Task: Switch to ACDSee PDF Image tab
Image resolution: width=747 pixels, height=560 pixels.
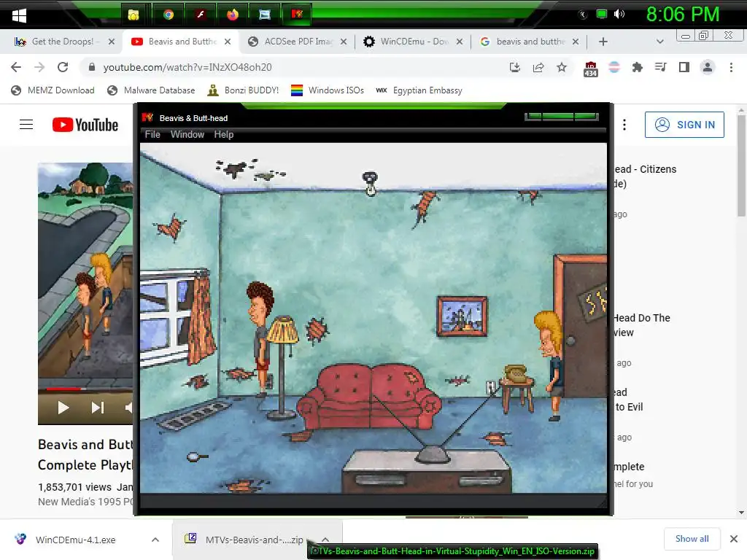Action: [x=298, y=42]
